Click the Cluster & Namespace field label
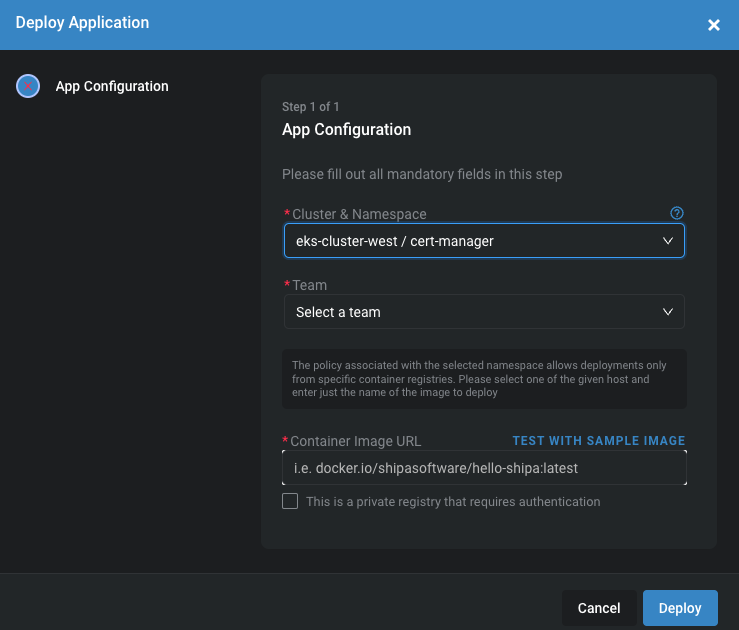The width and height of the screenshot is (739, 630). click(359, 214)
